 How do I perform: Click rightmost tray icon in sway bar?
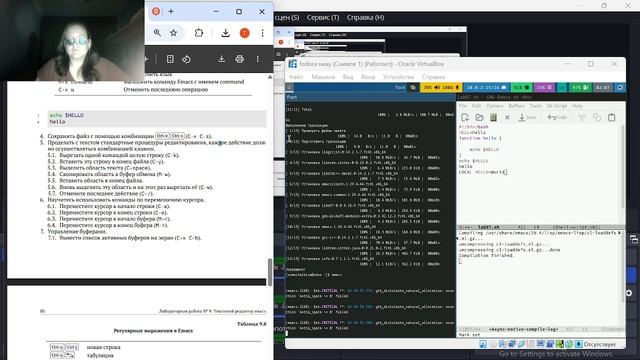pos(620,87)
